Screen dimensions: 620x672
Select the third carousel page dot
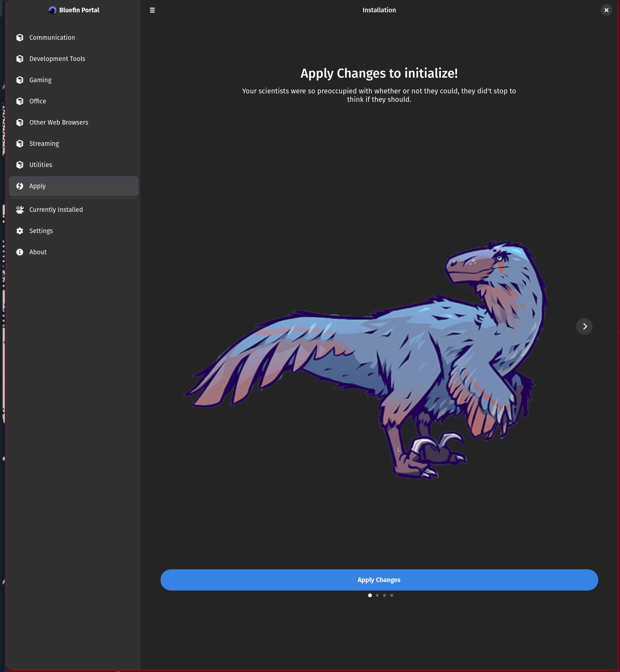(384, 595)
